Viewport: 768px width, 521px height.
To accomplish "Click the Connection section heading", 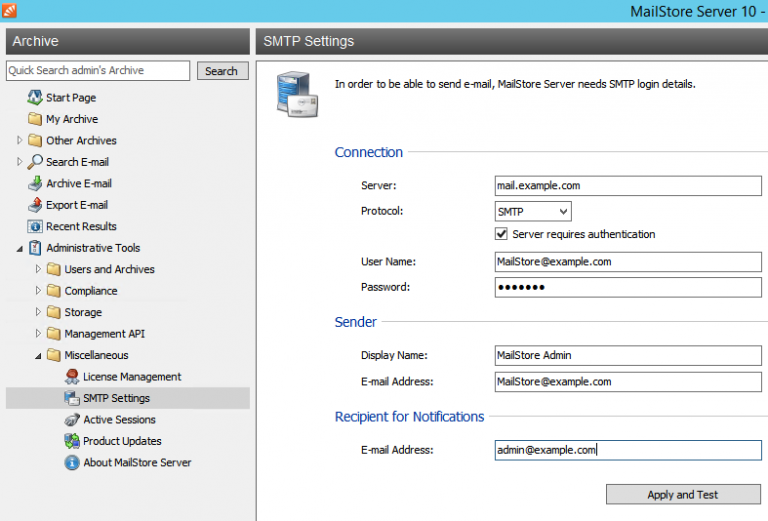I will (x=369, y=152).
